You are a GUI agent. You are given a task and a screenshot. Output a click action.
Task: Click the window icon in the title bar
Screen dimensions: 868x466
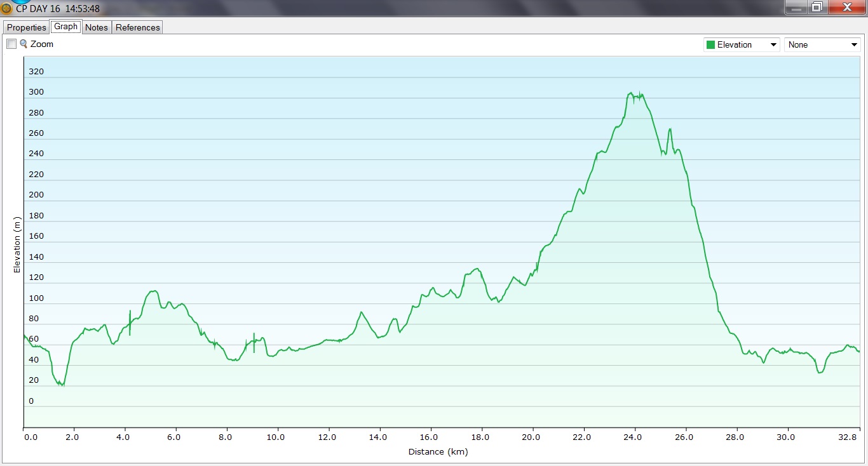pyautogui.click(x=7, y=8)
